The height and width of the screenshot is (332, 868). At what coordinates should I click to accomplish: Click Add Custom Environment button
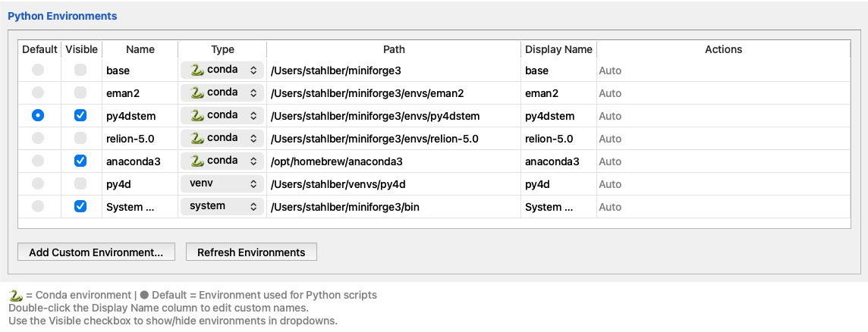[96, 252]
